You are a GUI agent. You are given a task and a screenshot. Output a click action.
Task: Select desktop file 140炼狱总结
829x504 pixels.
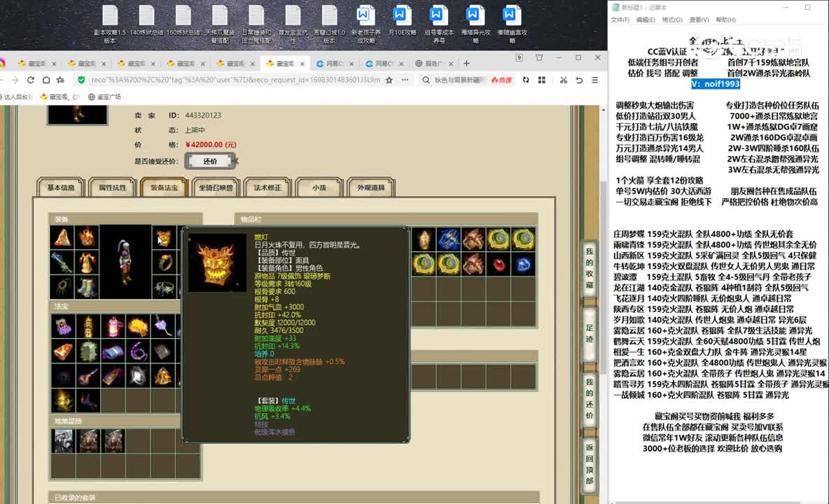[146, 21]
